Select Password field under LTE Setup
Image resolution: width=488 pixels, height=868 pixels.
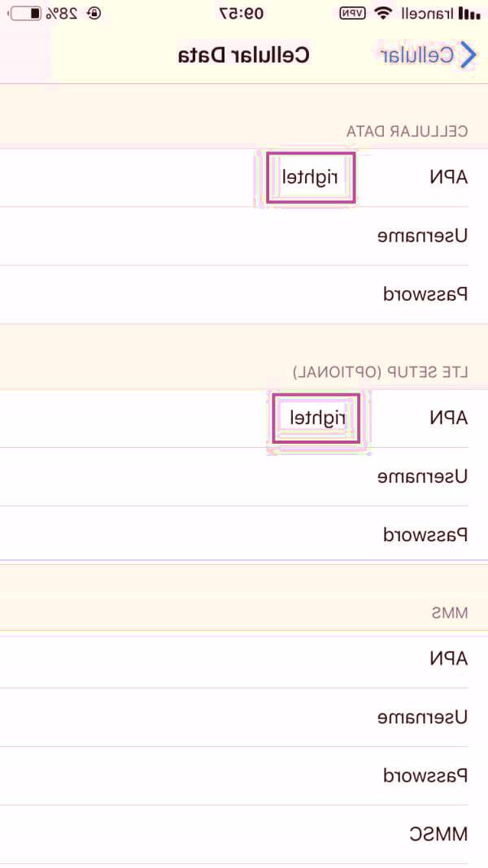point(244,536)
